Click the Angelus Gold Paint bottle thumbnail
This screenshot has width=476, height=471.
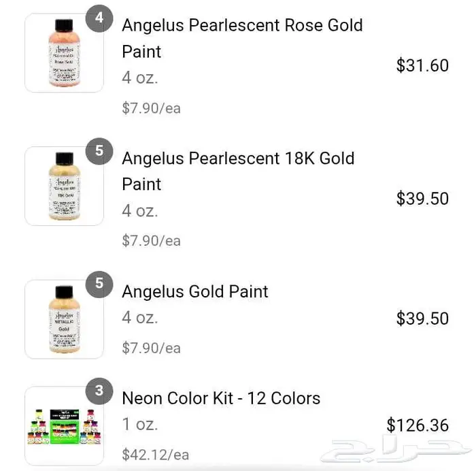click(64, 319)
